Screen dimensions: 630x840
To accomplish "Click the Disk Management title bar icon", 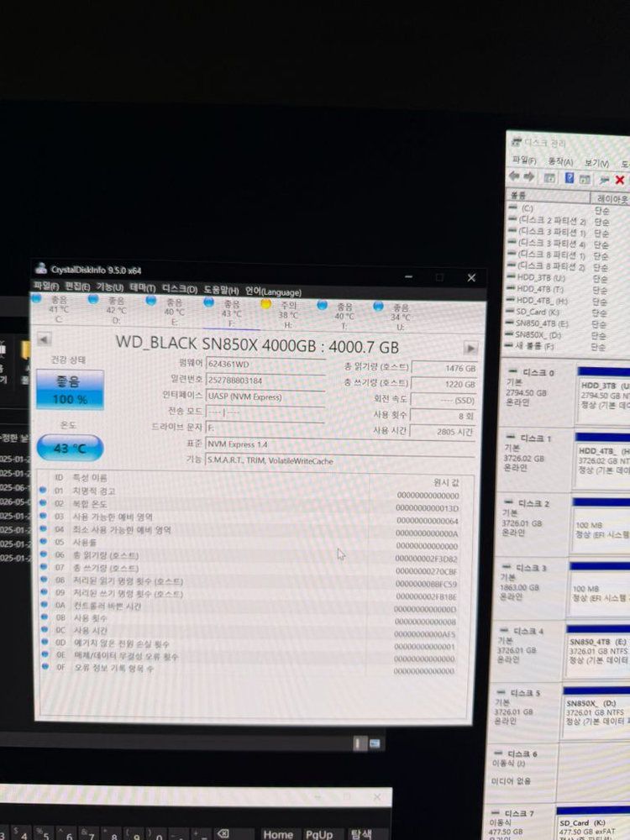I will (x=516, y=141).
